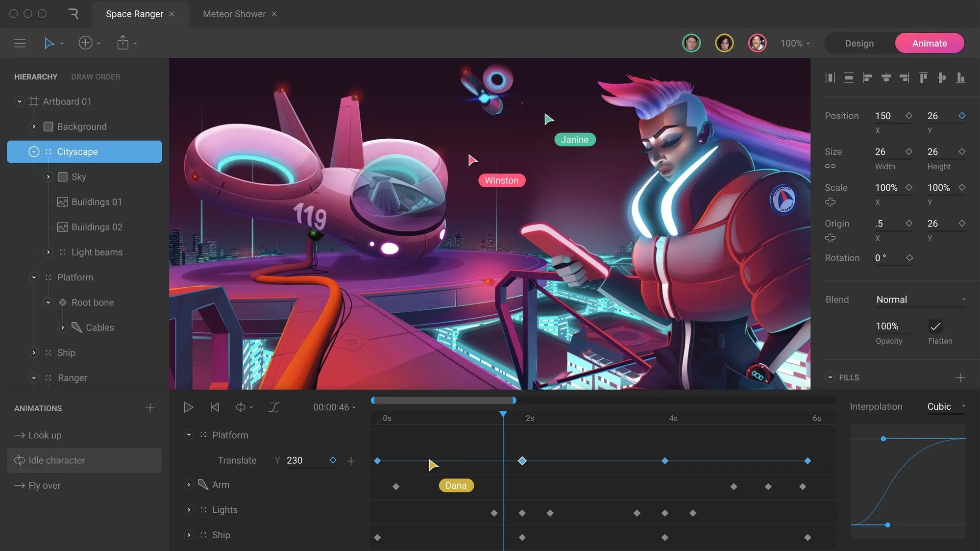980x551 pixels.
Task: Select the Fly over animation
Action: 44,485
